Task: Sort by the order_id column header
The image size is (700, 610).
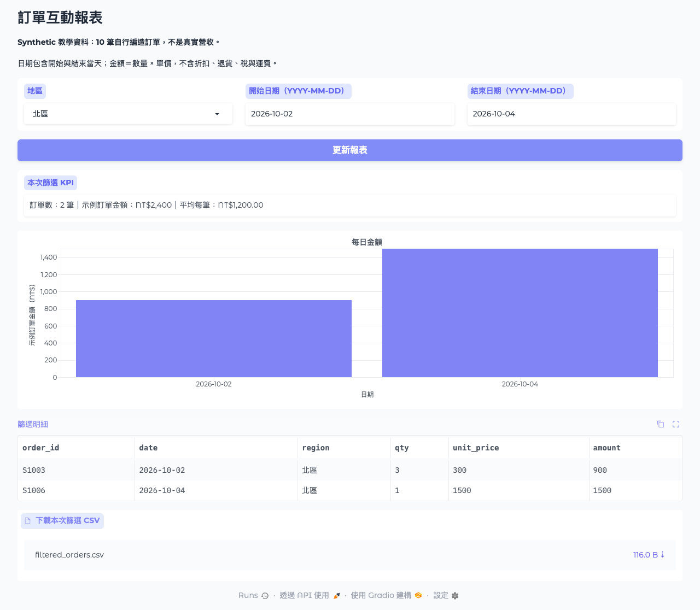Action: click(x=76, y=448)
